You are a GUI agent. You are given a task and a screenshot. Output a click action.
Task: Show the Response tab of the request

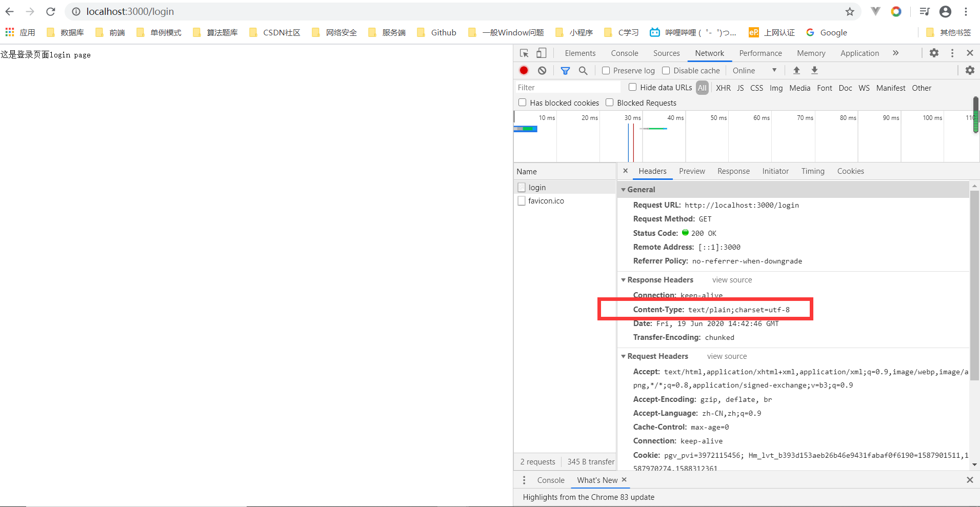pos(733,171)
